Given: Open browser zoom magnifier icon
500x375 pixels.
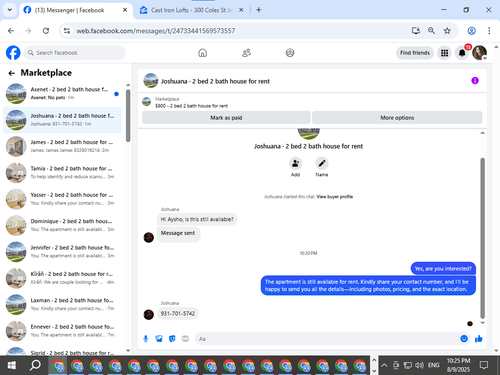Looking at the screenshot, I should (x=431, y=31).
